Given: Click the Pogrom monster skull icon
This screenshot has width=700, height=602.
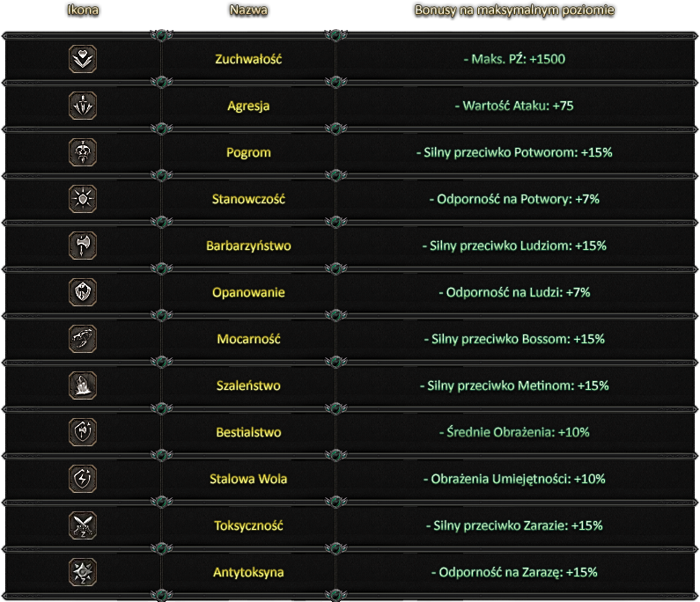Looking at the screenshot, I should tap(83, 152).
